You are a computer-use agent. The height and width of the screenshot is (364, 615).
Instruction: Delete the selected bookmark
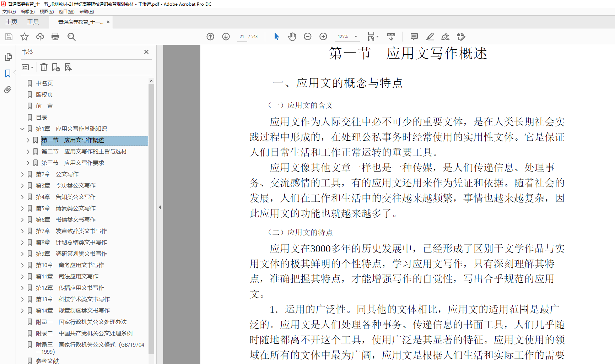[43, 67]
